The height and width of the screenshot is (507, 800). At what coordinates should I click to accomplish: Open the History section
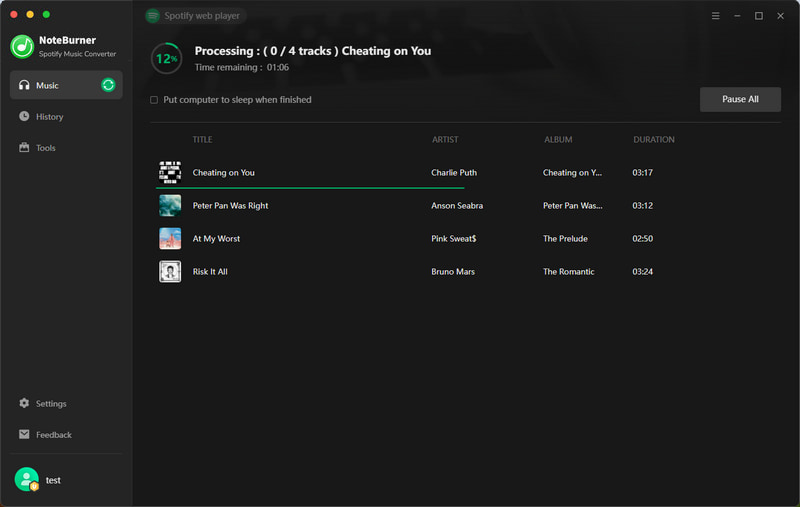(66, 116)
